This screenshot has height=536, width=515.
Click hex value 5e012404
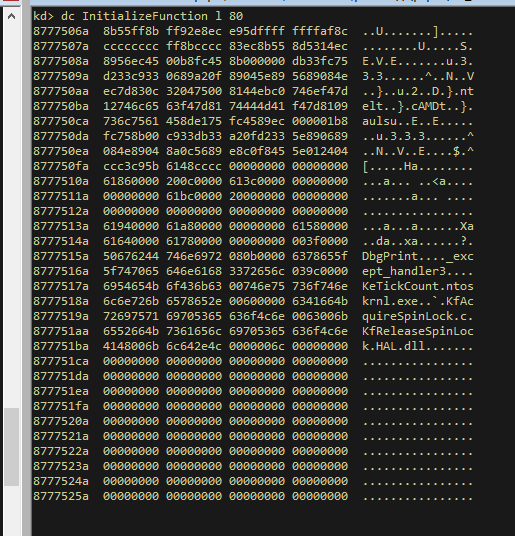pyautogui.click(x=320, y=151)
